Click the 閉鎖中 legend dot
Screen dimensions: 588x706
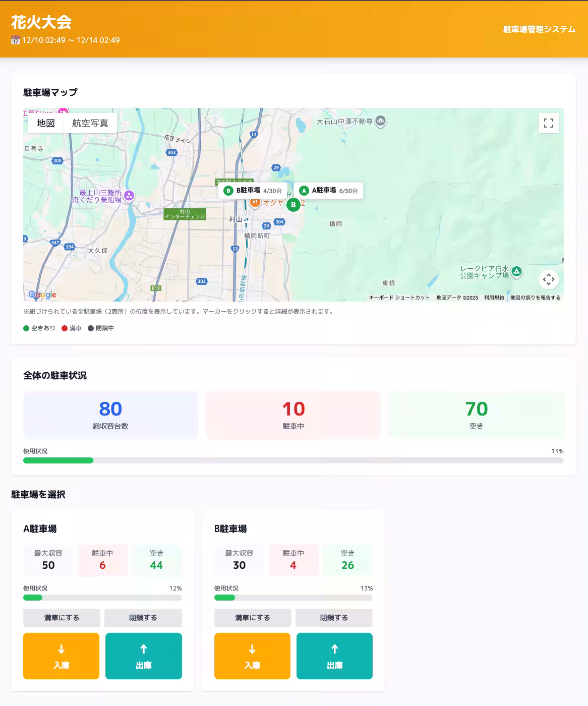[x=91, y=328]
